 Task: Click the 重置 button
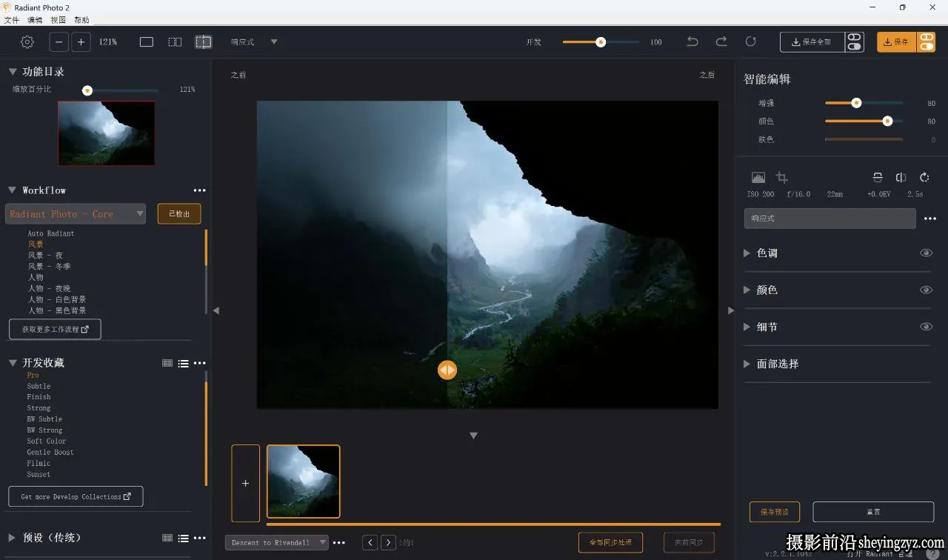[873, 512]
